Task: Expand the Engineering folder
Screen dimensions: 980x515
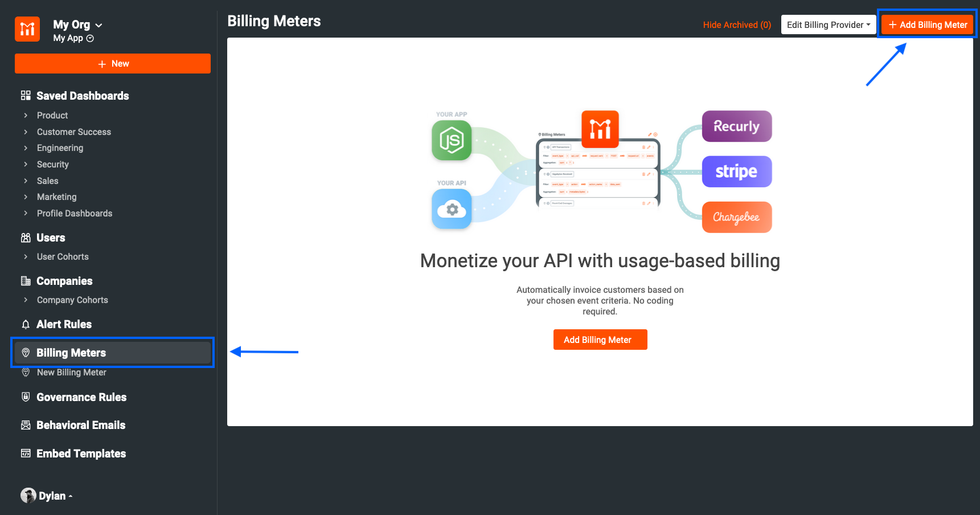Action: point(26,148)
